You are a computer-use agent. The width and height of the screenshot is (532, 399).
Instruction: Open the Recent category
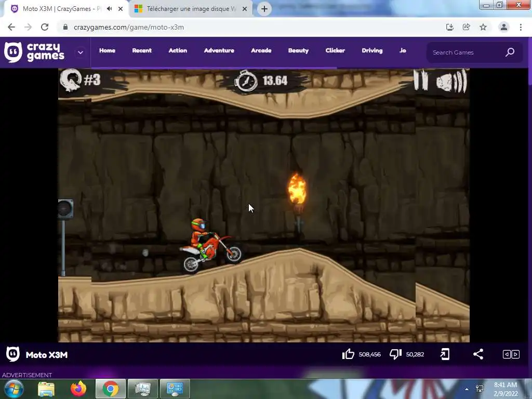[x=142, y=50]
